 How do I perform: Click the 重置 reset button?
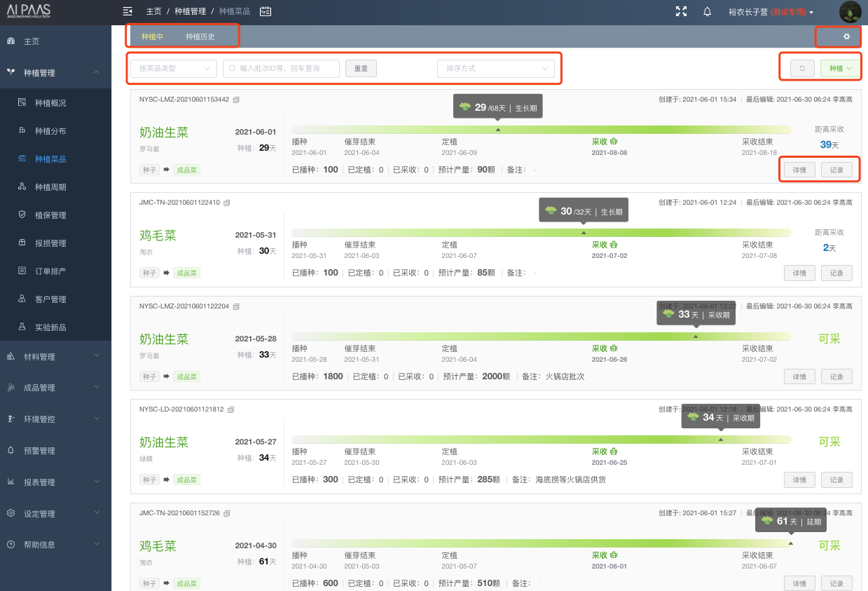point(361,68)
